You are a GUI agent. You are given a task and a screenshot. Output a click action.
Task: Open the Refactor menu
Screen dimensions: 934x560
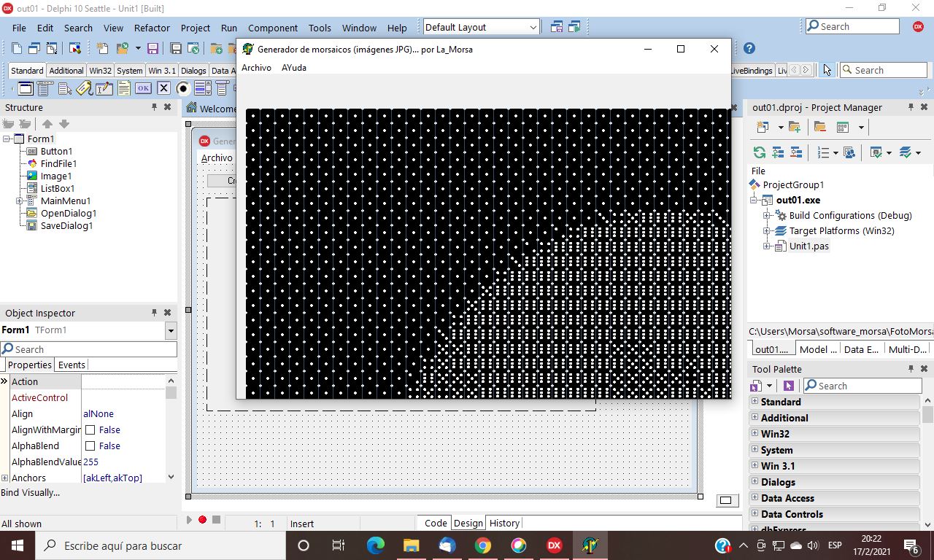[x=152, y=28]
